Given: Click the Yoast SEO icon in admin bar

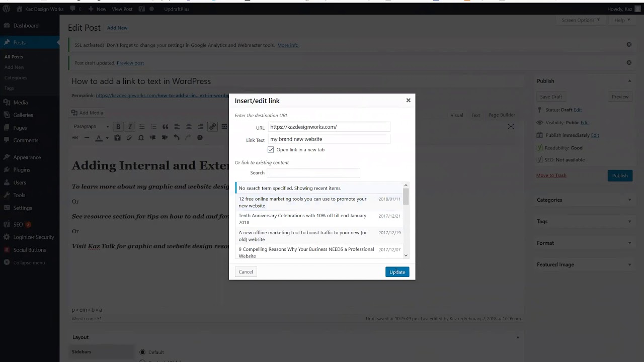Looking at the screenshot, I should (142, 9).
